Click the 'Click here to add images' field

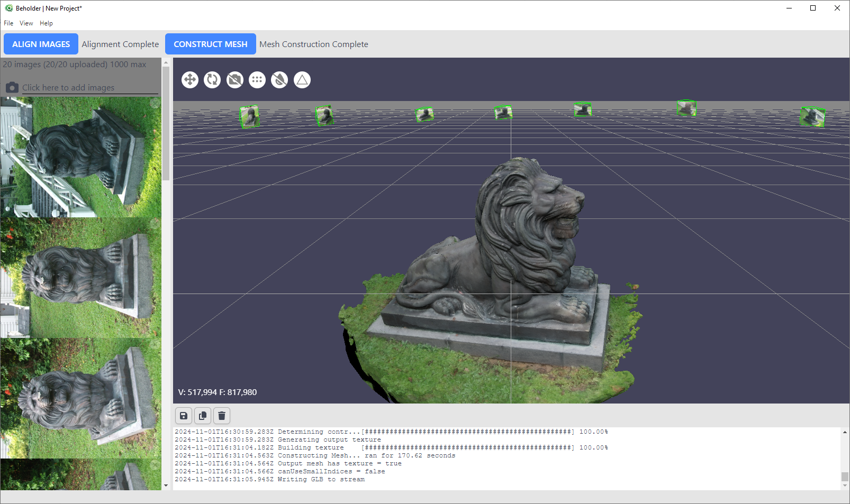(90, 88)
